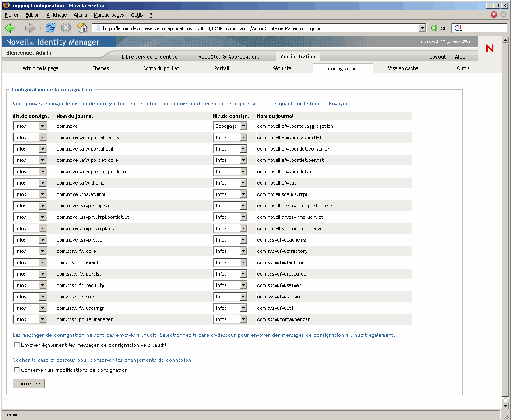Viewport: 511px width, 420px height.
Task: Open the Fichier menu
Action: click(12, 15)
